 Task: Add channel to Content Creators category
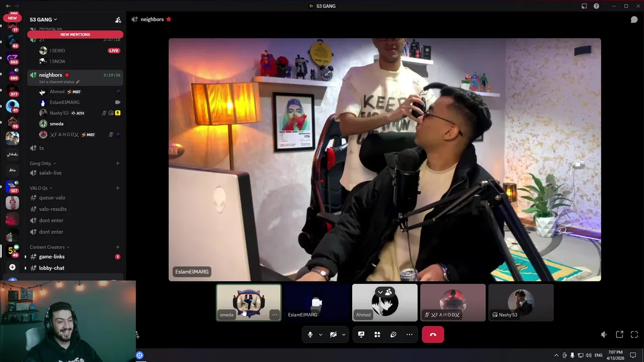(118, 247)
